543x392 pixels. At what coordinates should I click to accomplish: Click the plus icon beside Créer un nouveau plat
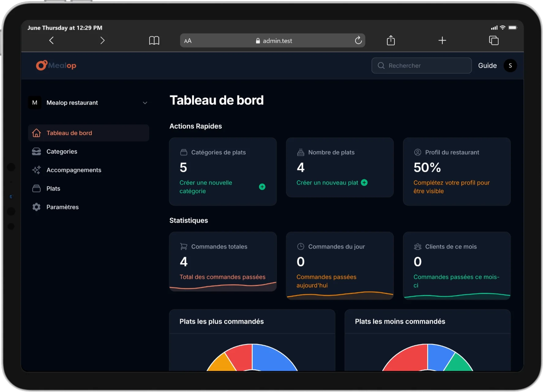[364, 183]
